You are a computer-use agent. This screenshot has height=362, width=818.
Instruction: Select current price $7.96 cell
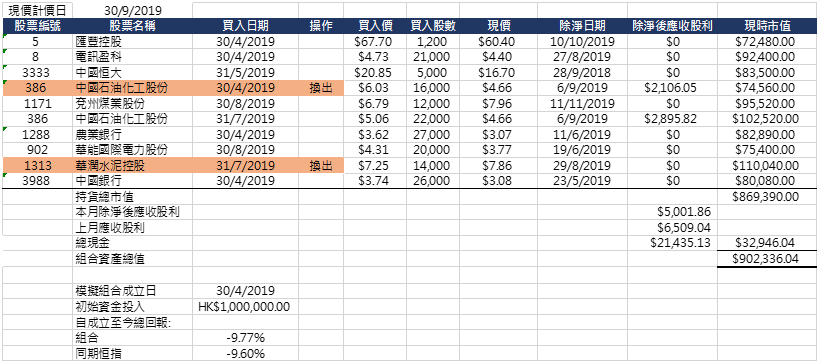[x=498, y=103]
